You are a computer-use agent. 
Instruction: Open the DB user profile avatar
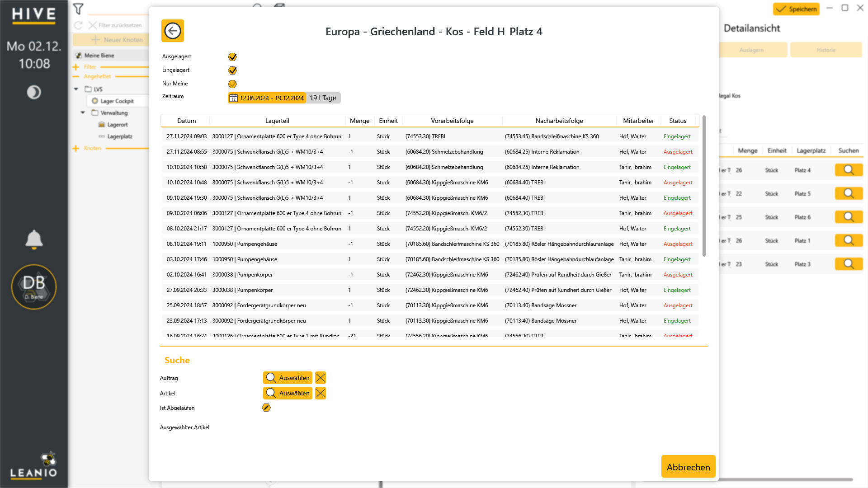(x=34, y=287)
